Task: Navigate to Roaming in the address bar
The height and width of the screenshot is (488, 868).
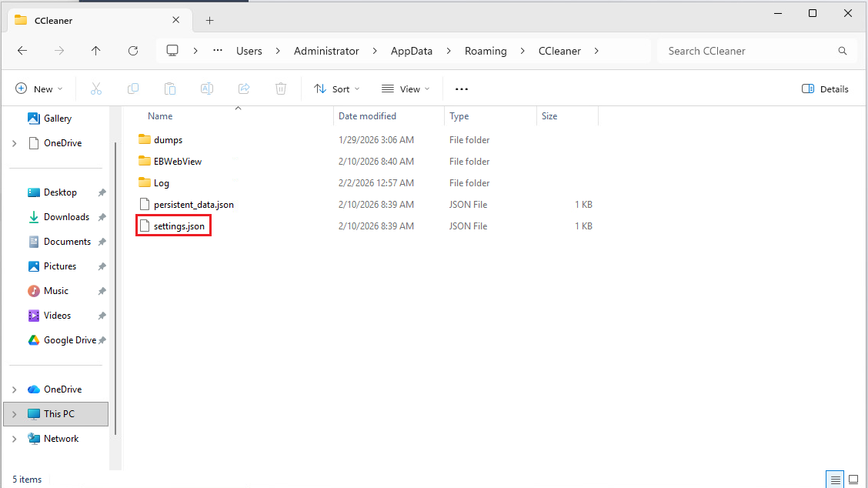Action: point(486,51)
